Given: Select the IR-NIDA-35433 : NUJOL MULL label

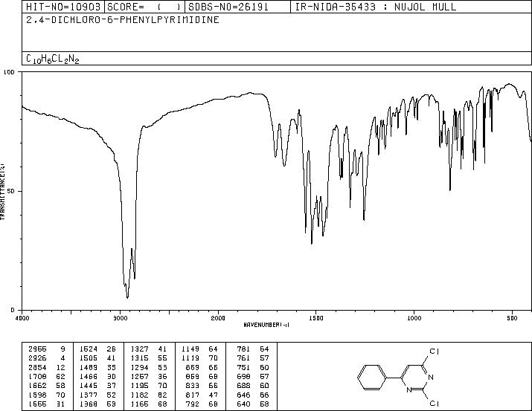Looking at the screenshot, I should pos(376,7).
